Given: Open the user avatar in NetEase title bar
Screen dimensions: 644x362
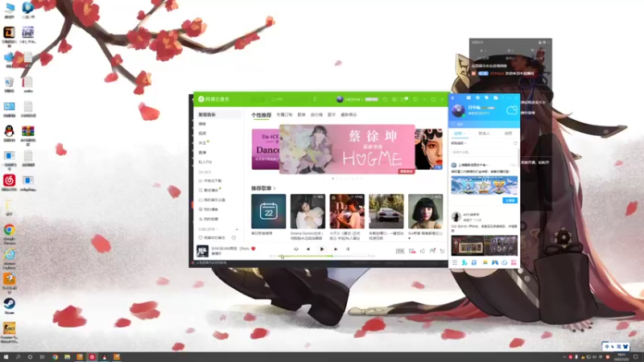Looking at the screenshot, I should (x=340, y=99).
